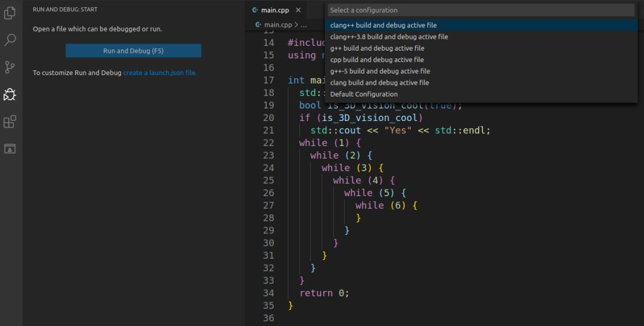This screenshot has height=326, width=644.
Task: Open the Extensions blocks icon
Action: pos(10,122)
